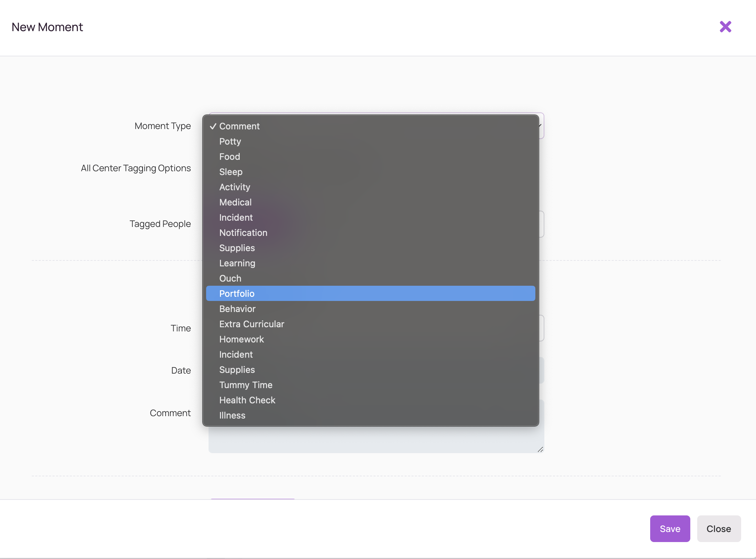Choose Food moment type
The height and width of the screenshot is (559, 756).
[229, 157]
